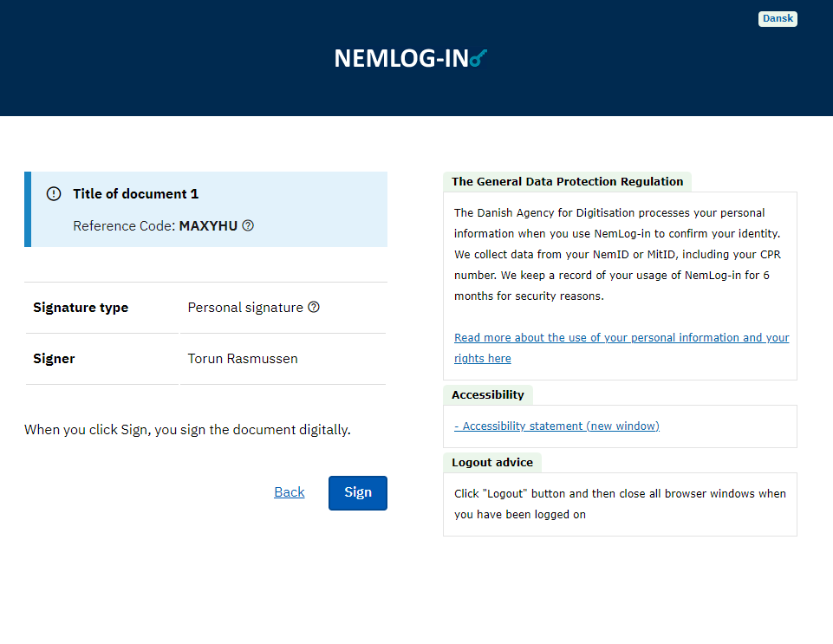Click the document info exclamation icon
Screen dimensions: 833x644
click(54, 194)
